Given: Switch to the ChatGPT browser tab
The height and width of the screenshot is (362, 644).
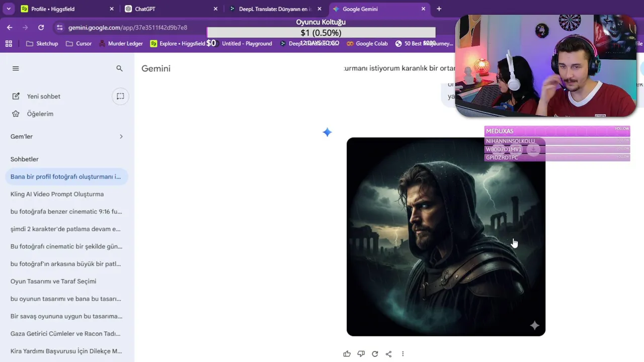Looking at the screenshot, I should click(171, 9).
